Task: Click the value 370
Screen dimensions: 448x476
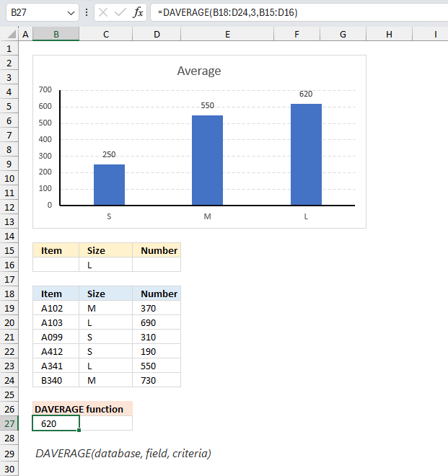Action: 157,308
